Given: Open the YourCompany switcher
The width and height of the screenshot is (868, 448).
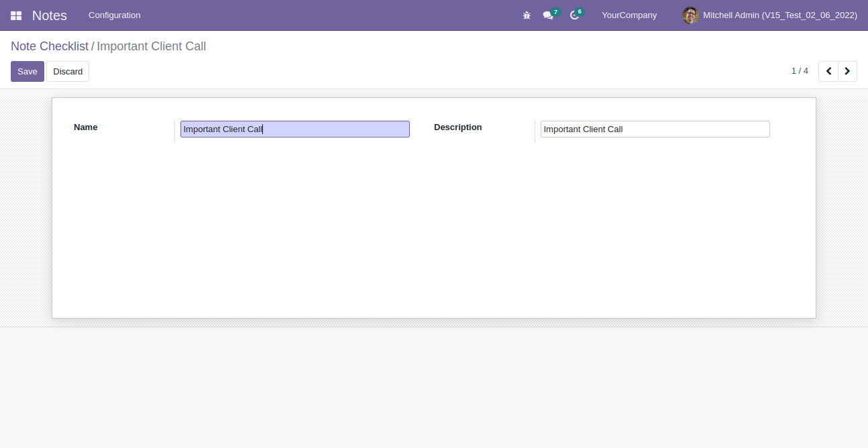Looking at the screenshot, I should click(x=629, y=15).
